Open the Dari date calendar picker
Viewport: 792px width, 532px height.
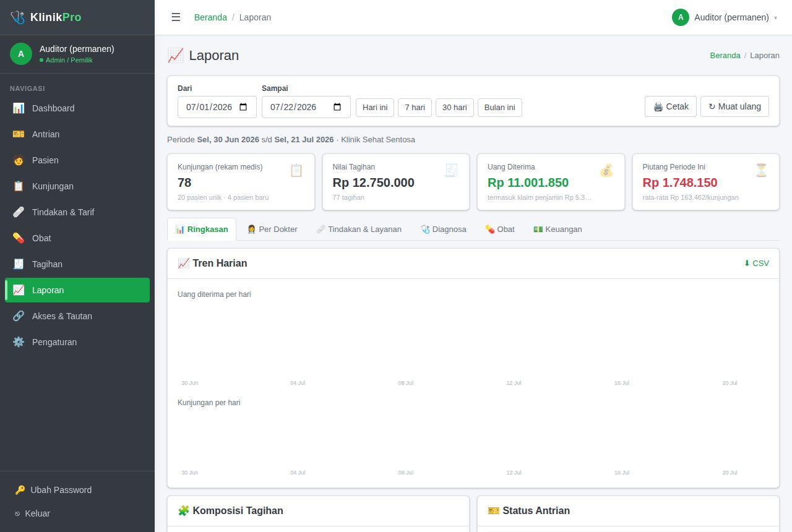click(x=243, y=107)
